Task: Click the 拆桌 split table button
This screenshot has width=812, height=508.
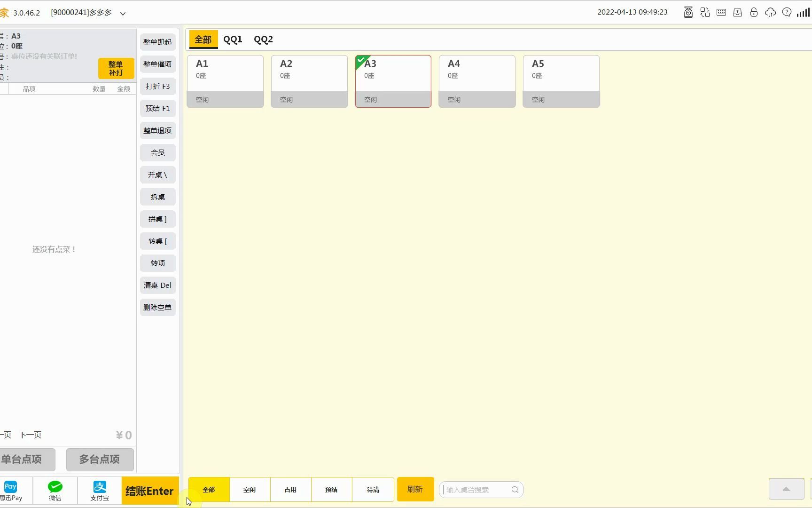Action: pos(158,197)
